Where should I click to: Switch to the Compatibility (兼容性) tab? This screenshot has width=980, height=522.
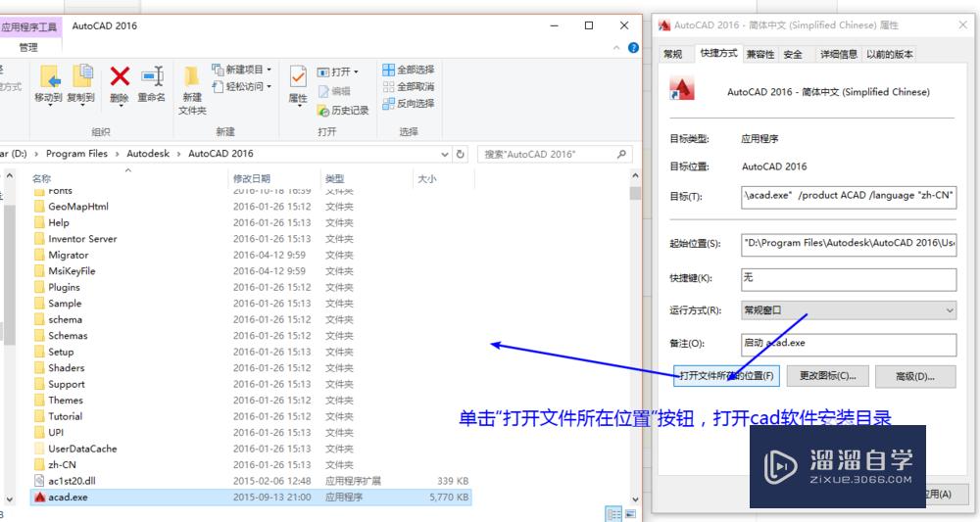(760, 54)
